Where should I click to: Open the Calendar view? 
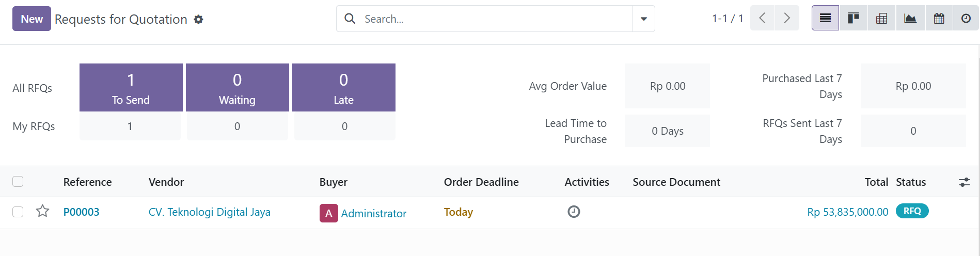(x=939, y=19)
